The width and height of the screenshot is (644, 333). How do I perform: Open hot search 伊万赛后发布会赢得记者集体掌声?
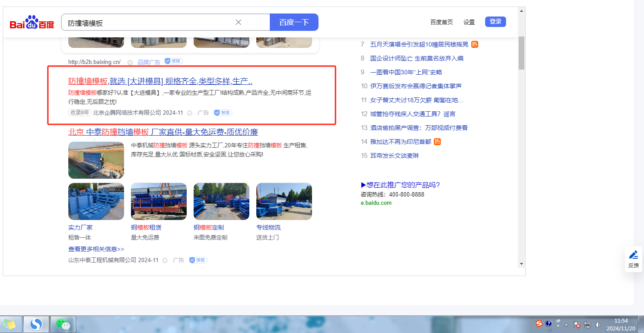(x=416, y=86)
